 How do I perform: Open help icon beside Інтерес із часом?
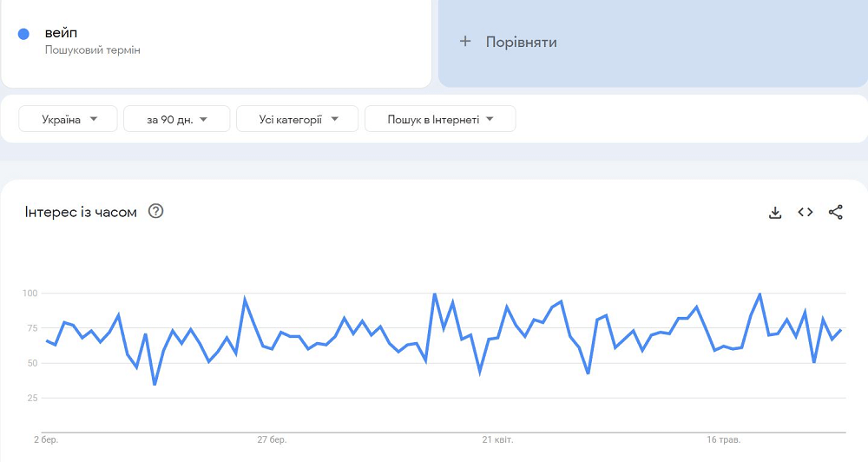(156, 211)
